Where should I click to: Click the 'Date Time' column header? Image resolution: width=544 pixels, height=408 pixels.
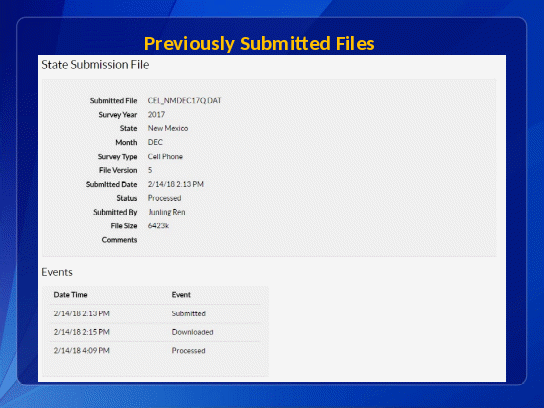[70, 295]
